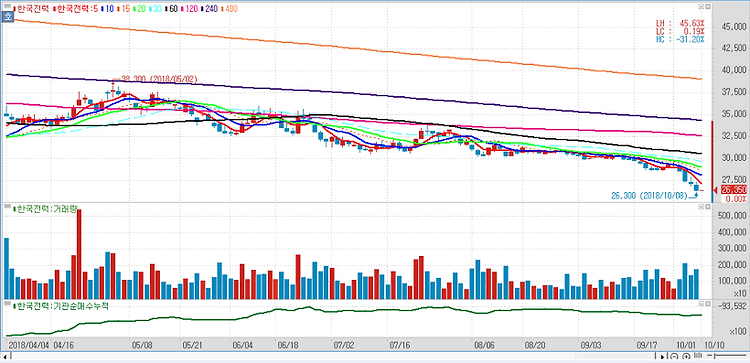750x363 pixels.
Task: Click the LH : 45.63% value
Action: [681, 23]
